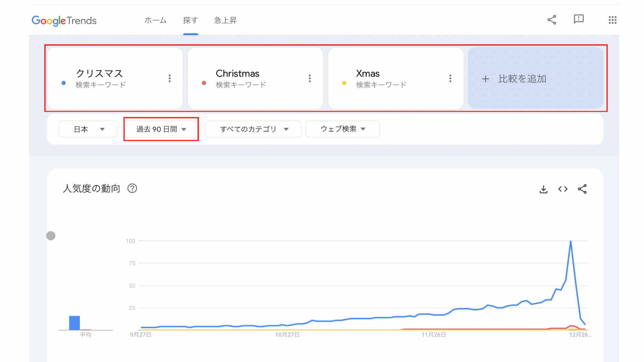
Task: Open the Google apps grid icon
Action: point(612,20)
